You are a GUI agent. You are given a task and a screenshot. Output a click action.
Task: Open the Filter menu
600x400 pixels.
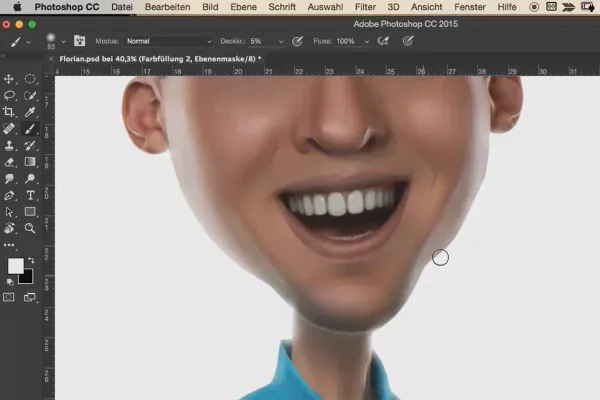click(365, 6)
